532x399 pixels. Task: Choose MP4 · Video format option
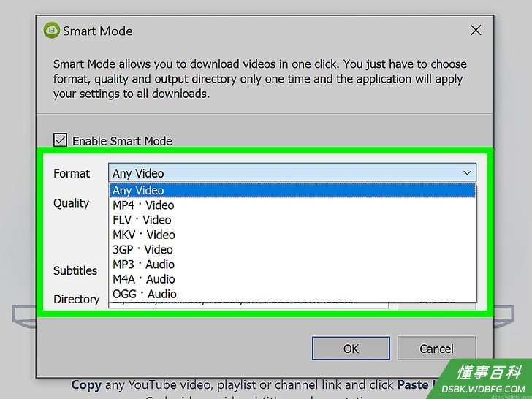292,205
